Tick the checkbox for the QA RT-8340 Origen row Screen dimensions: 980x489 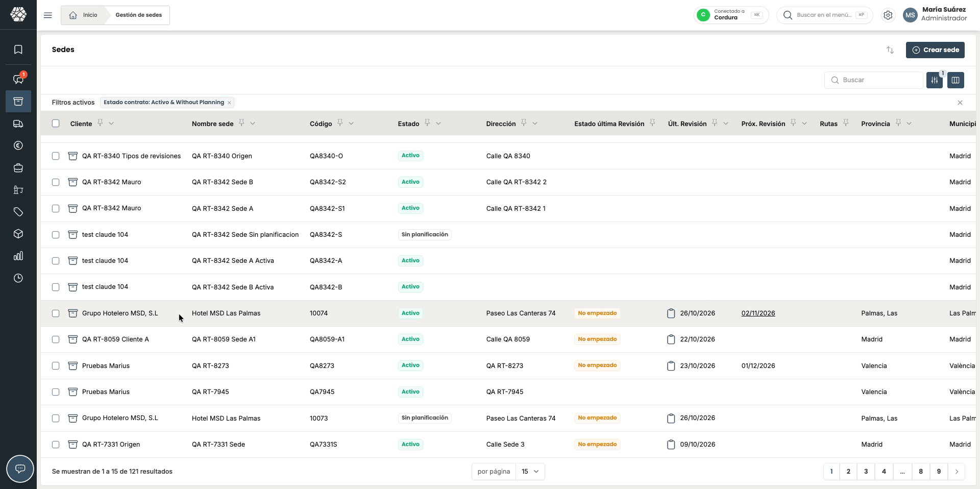tap(56, 156)
